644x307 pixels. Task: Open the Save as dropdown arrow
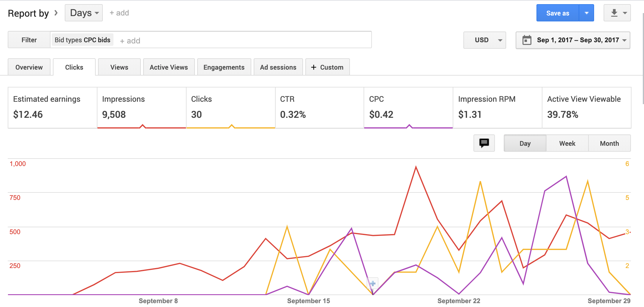coord(586,13)
